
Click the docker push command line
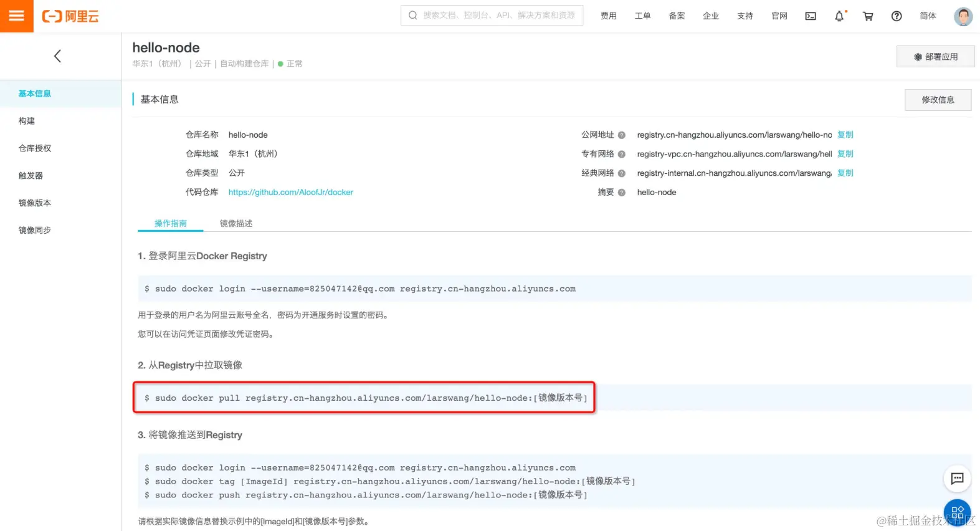tap(366, 495)
